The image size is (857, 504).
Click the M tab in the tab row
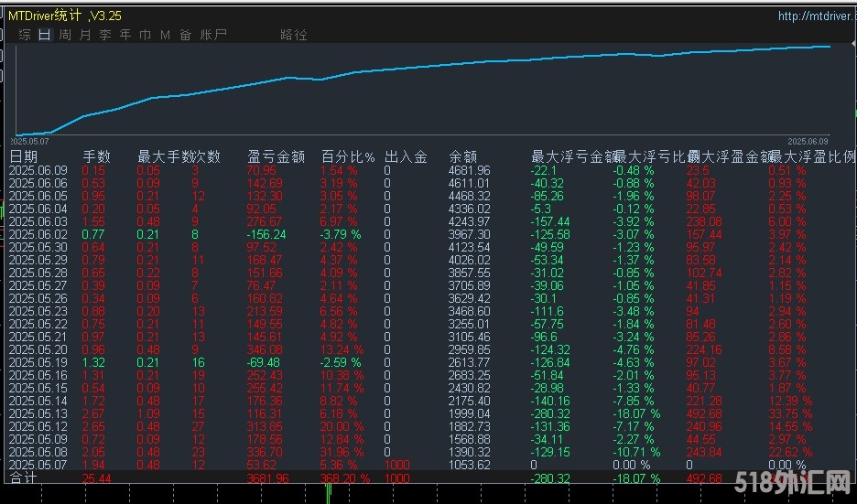pyautogui.click(x=166, y=35)
